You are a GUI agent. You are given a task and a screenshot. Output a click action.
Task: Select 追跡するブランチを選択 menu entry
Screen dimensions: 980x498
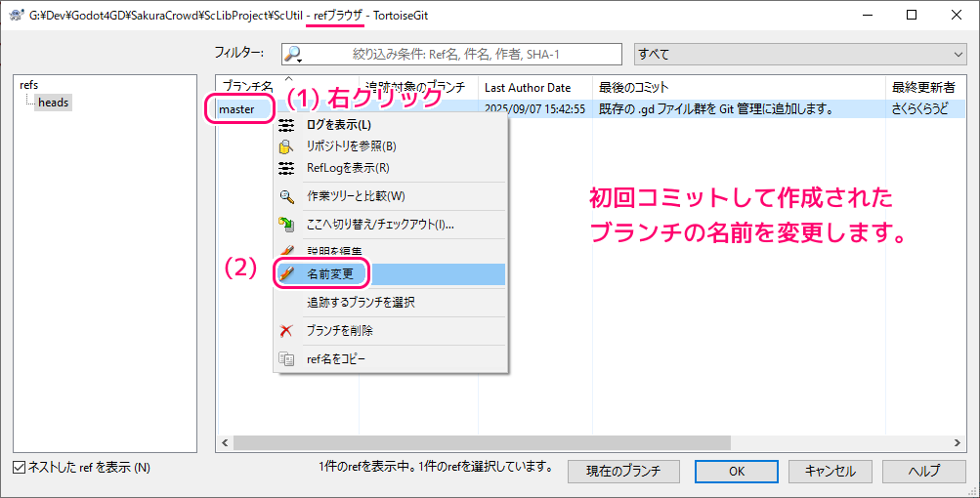pos(391,303)
